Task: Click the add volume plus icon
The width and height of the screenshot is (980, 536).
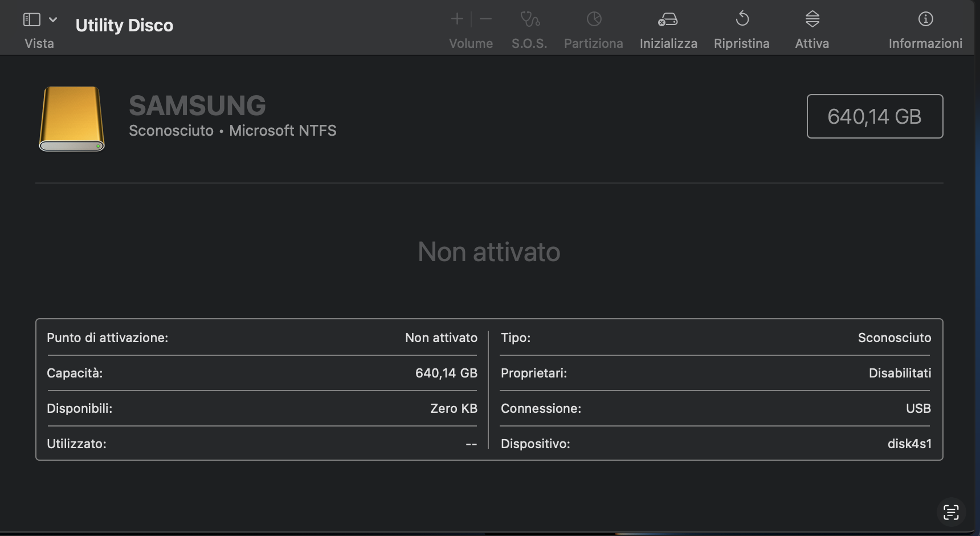Action: point(457,19)
